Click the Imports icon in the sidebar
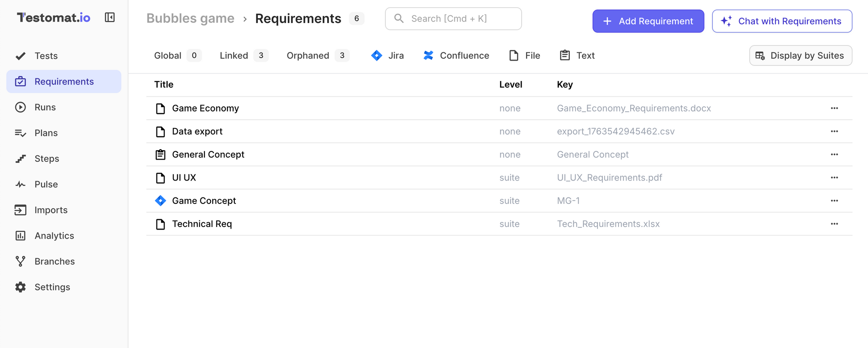 [x=20, y=210]
